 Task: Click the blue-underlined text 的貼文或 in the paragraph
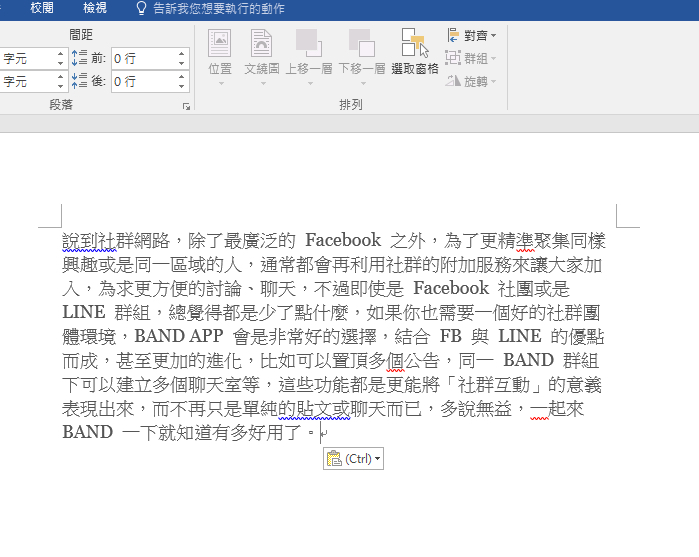[x=314, y=408]
